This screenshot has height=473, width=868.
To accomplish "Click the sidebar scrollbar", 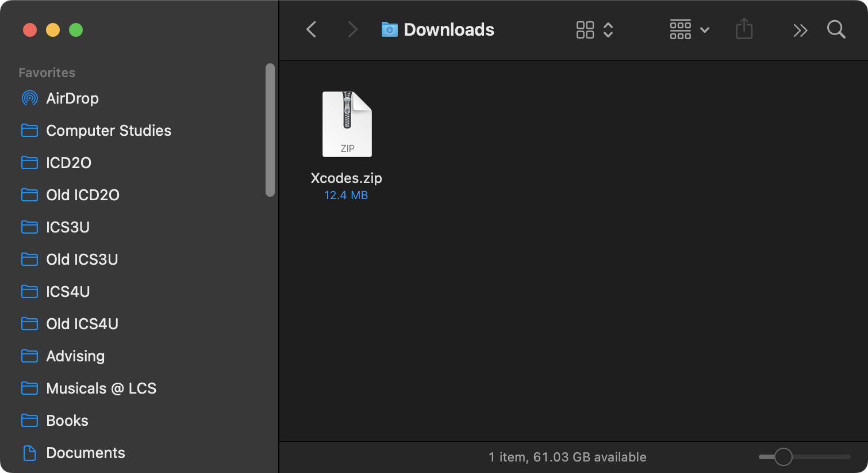I will pyautogui.click(x=270, y=130).
